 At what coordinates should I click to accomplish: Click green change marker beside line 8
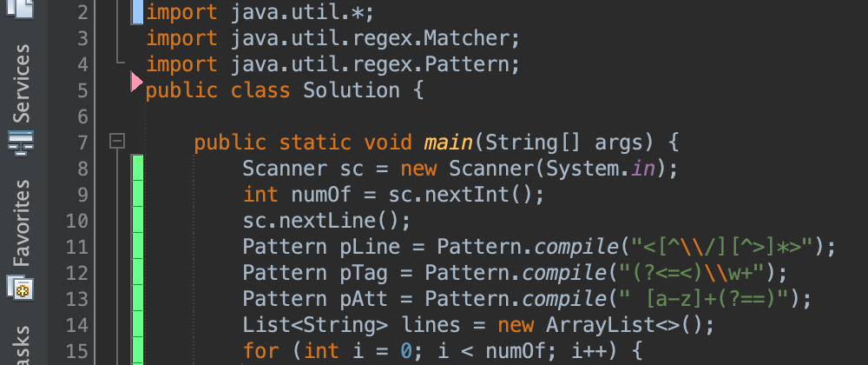click(137, 168)
